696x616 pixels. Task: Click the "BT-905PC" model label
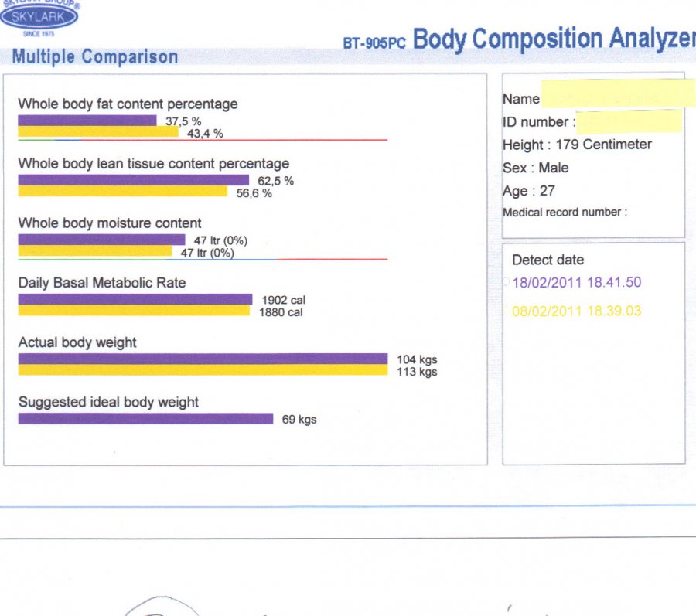coord(374,43)
